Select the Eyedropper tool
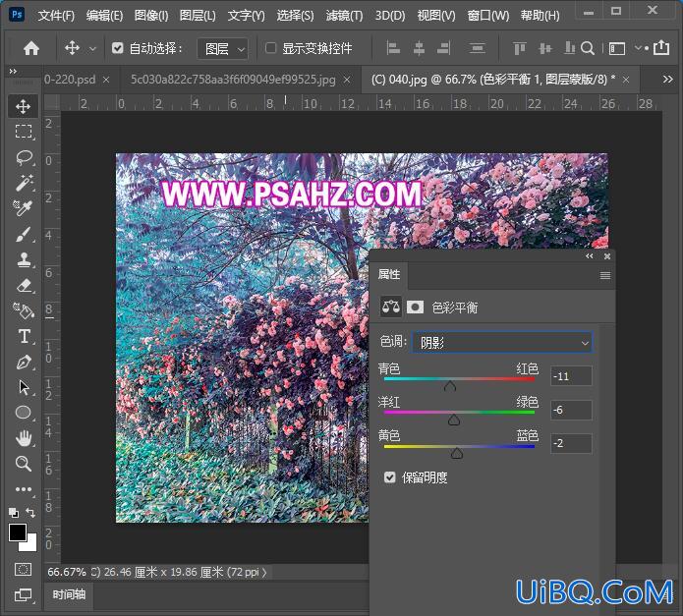The width and height of the screenshot is (683, 616). coord(23,208)
